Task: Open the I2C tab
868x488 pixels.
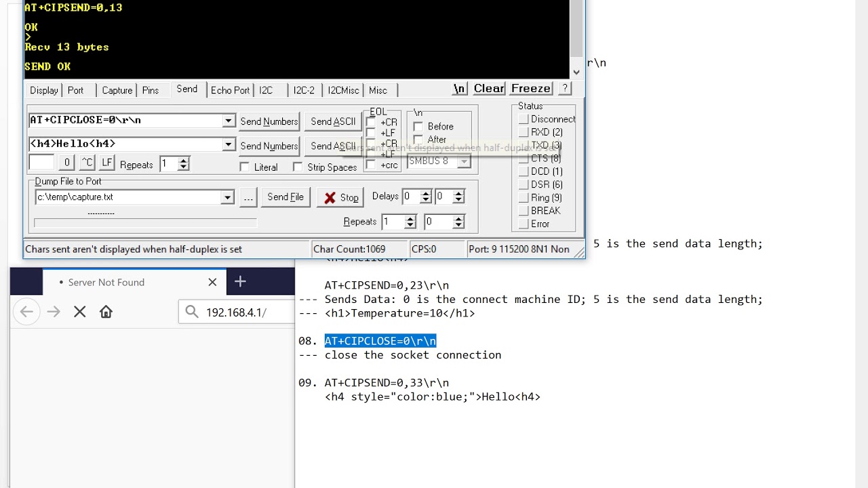Action: click(266, 90)
